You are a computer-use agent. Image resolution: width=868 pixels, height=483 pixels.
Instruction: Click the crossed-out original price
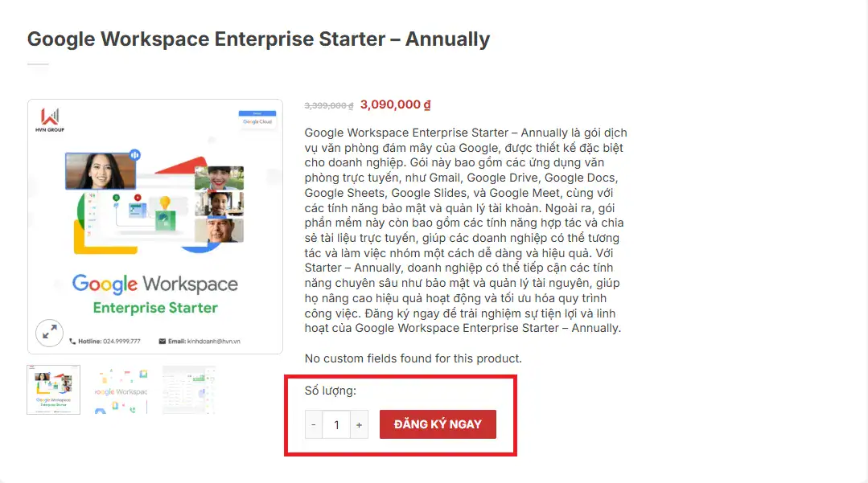click(329, 105)
